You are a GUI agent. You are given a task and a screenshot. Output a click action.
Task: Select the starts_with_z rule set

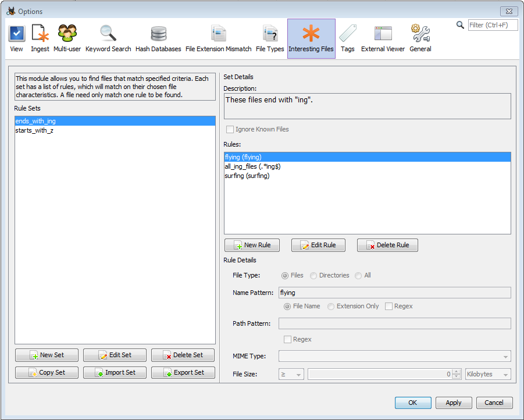click(x=34, y=130)
